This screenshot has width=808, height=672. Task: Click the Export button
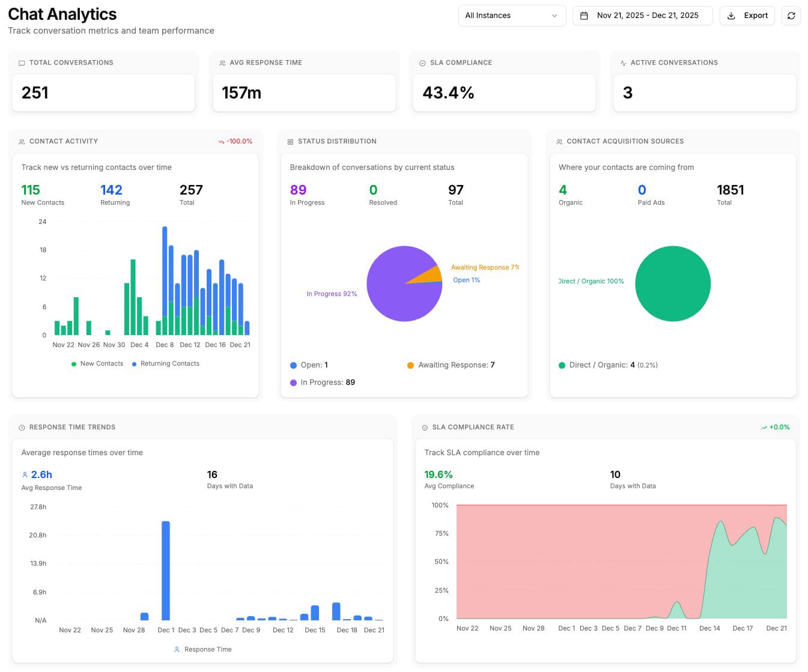coord(747,16)
